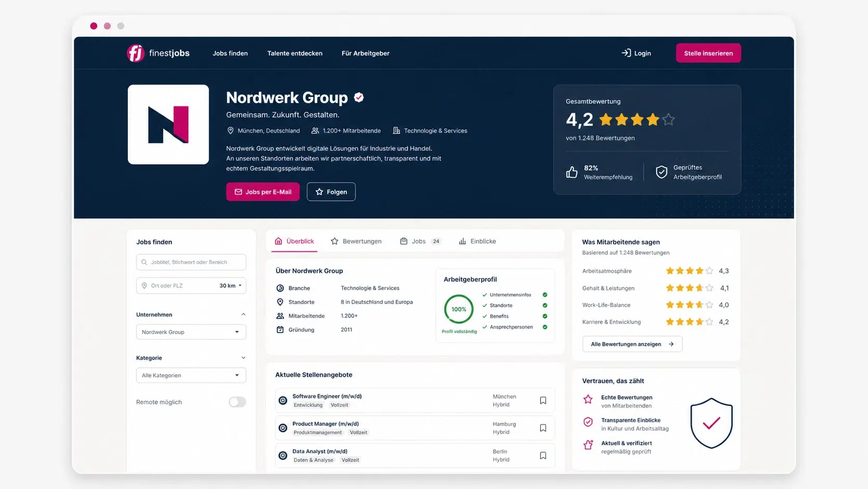868x489 pixels.
Task: Open the 30 km radius dropdown
Action: coord(230,285)
